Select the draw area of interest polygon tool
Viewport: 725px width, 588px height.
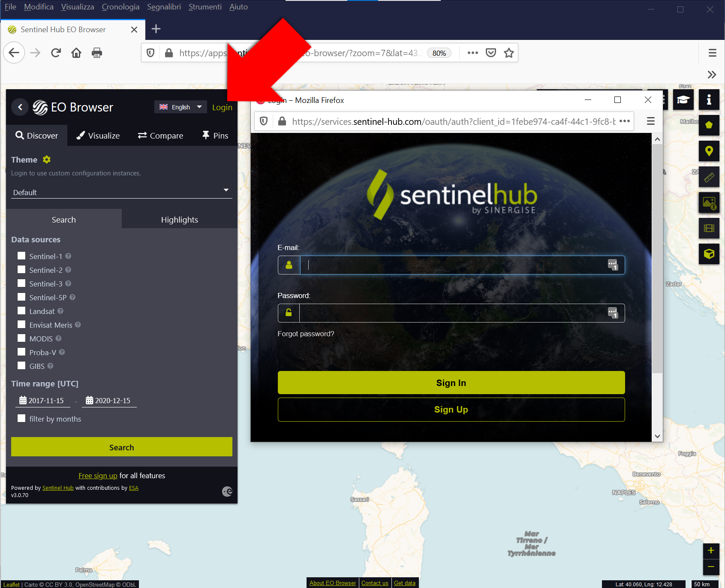pyautogui.click(x=709, y=125)
